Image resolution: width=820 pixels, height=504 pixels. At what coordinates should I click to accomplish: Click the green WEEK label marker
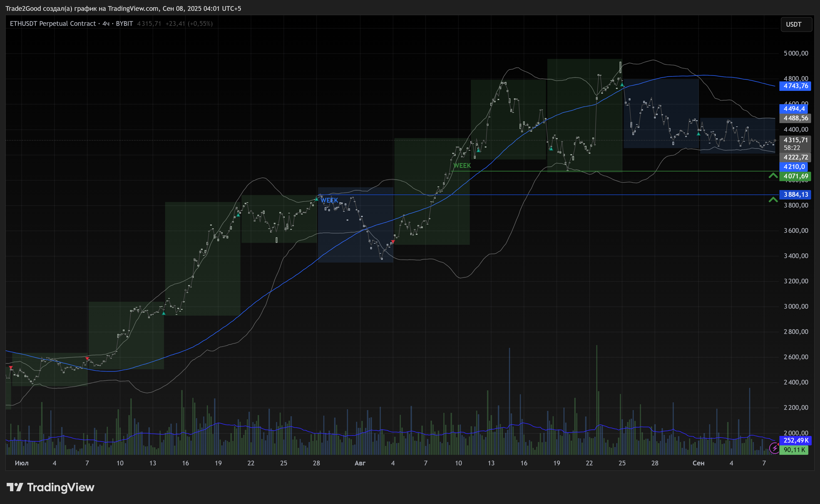click(x=462, y=166)
